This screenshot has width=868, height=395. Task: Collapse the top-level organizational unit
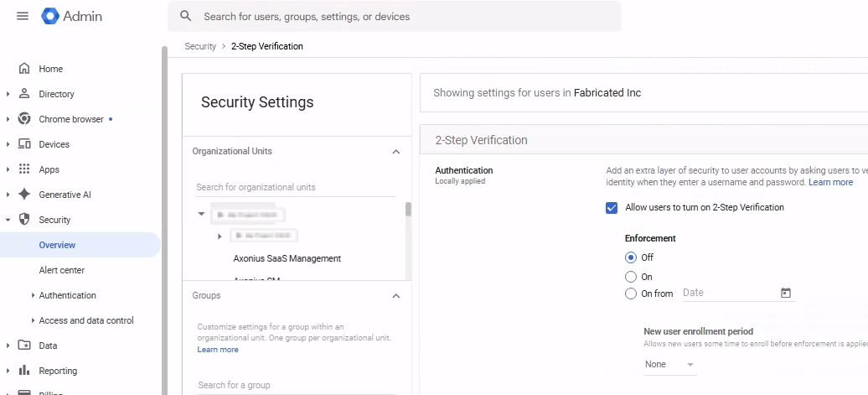click(201, 214)
